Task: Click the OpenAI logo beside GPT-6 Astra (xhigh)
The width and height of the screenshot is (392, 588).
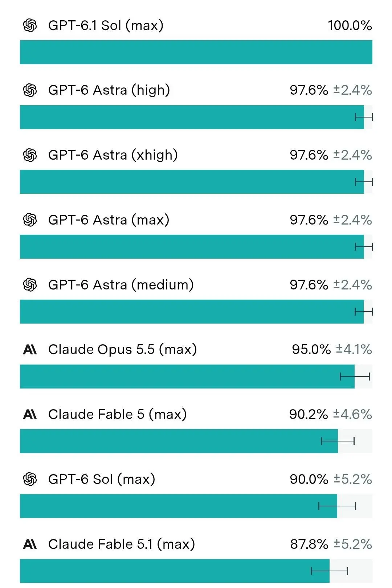Action: [x=30, y=155]
